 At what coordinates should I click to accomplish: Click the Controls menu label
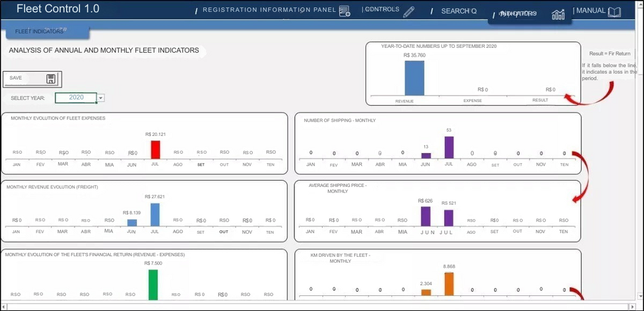[382, 9]
